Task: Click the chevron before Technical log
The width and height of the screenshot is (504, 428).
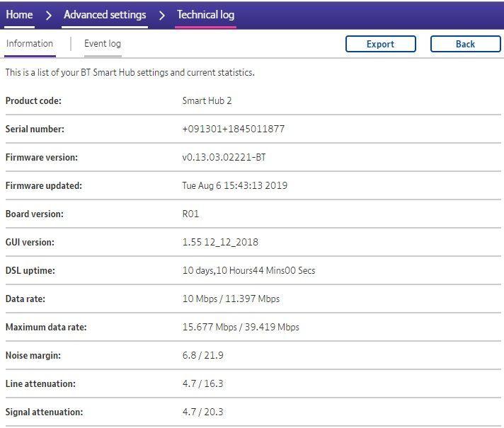Action: coord(162,15)
